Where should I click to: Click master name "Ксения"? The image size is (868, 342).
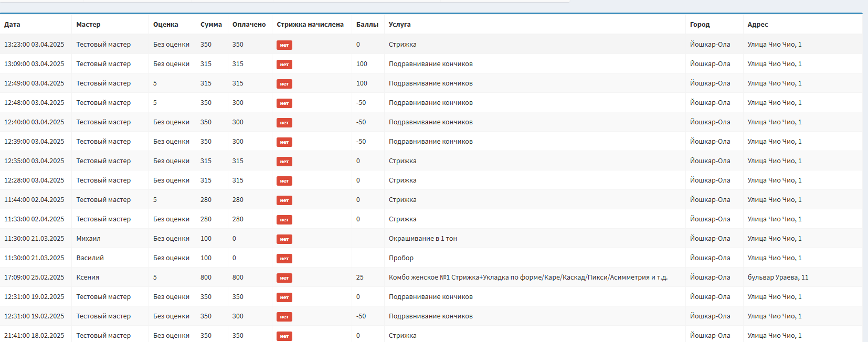coord(88,277)
